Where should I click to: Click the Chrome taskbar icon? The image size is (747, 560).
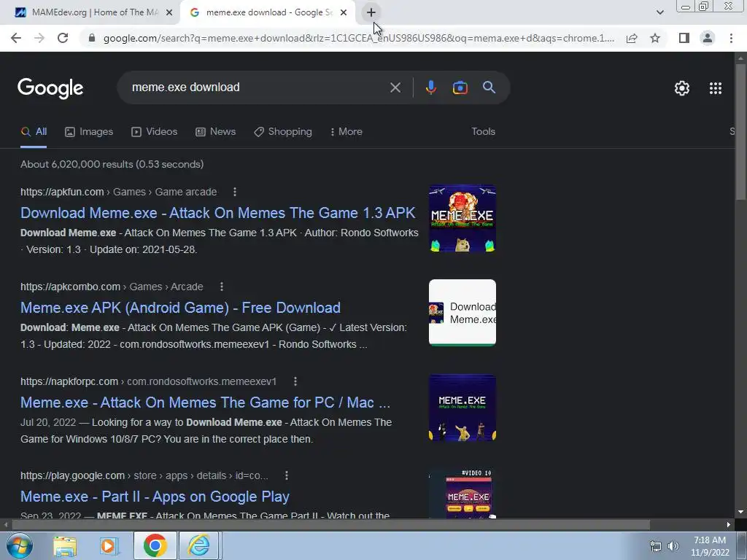coord(155,545)
